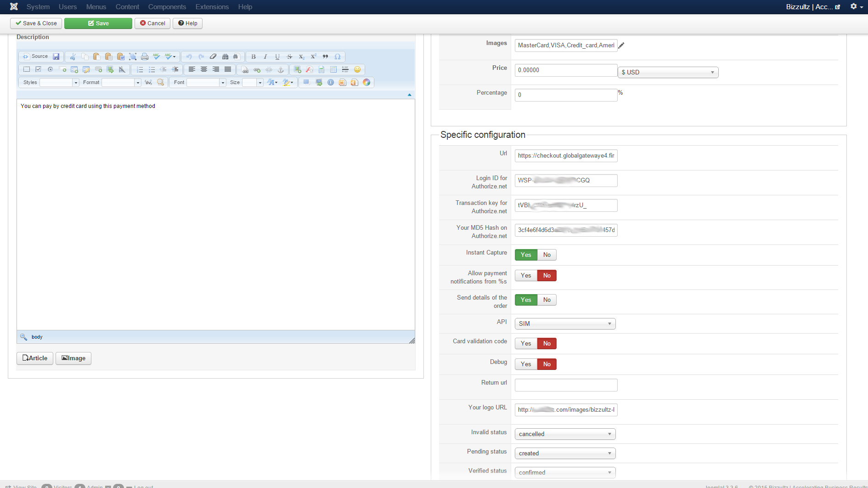Click the edit pencil beside Images field
The height and width of the screenshot is (488, 868).
(x=621, y=45)
